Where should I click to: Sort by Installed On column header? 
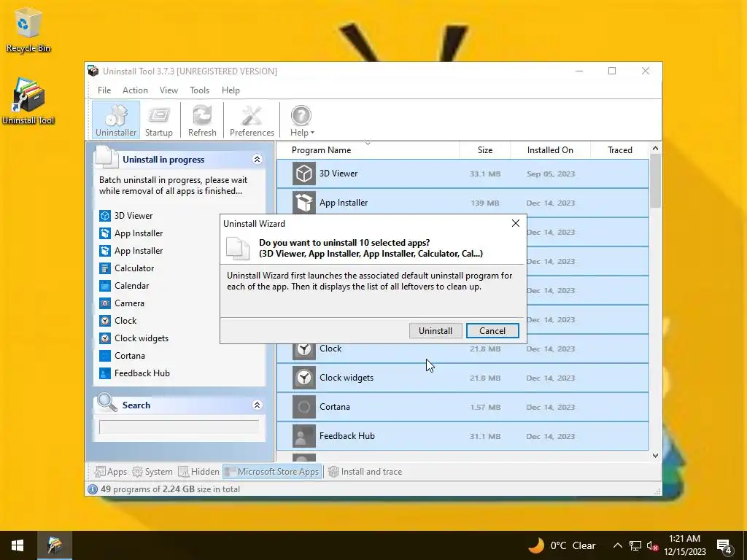pyautogui.click(x=550, y=150)
